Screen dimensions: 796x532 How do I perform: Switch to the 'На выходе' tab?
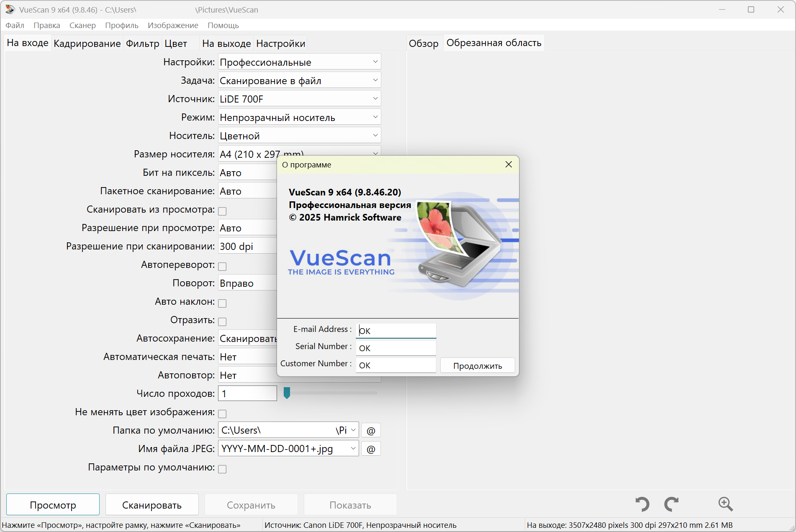pos(226,44)
